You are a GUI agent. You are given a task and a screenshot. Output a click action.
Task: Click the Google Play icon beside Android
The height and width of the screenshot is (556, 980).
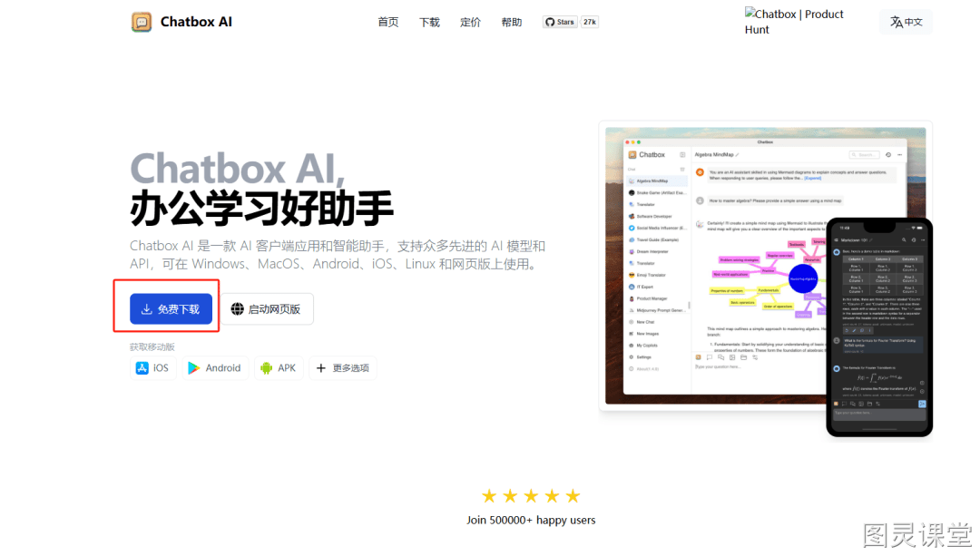(194, 368)
